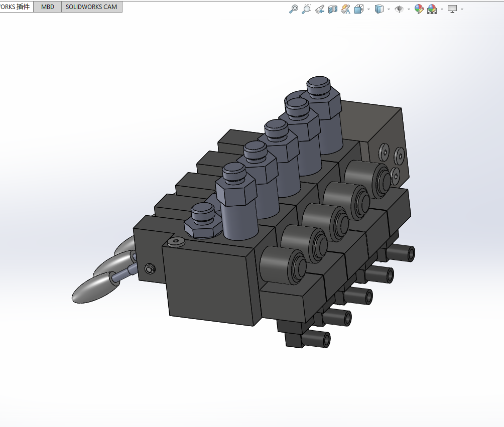Screen dimensions: 504x427
Task: Click the Previous View icon
Action: pyautogui.click(x=319, y=9)
